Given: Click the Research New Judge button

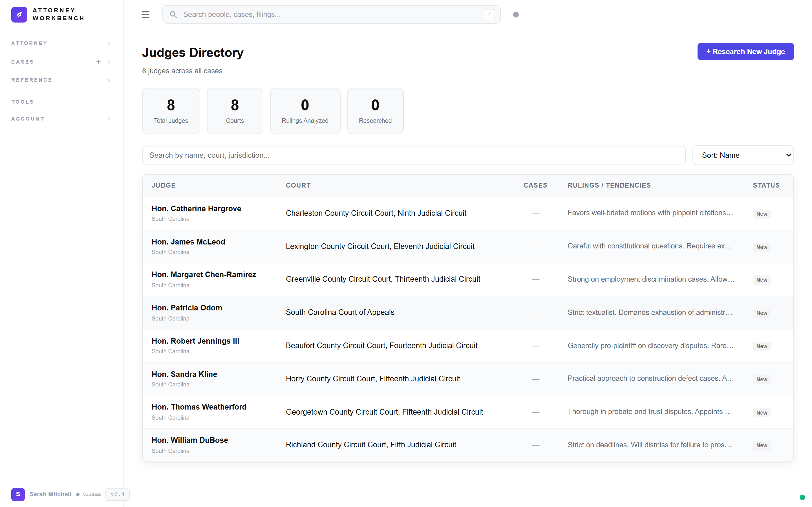Looking at the screenshot, I should [x=745, y=51].
